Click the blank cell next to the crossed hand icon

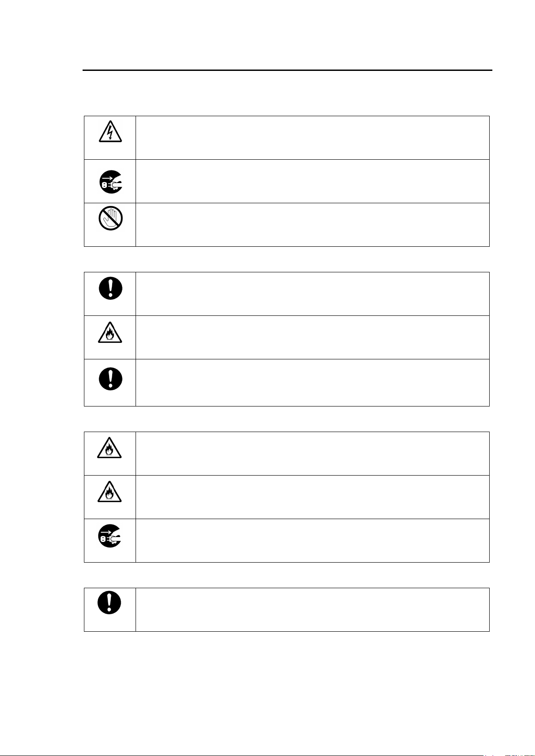point(312,225)
